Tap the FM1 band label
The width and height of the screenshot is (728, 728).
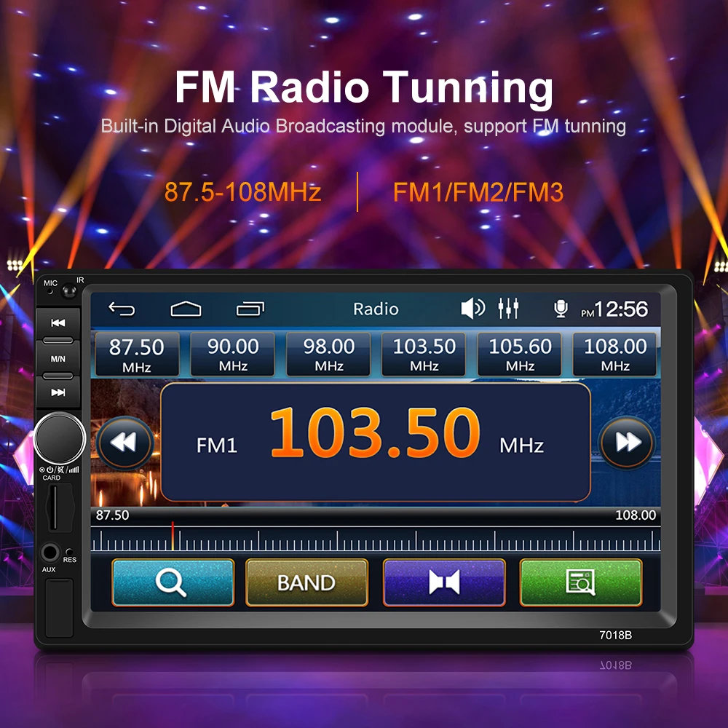pos(217,446)
